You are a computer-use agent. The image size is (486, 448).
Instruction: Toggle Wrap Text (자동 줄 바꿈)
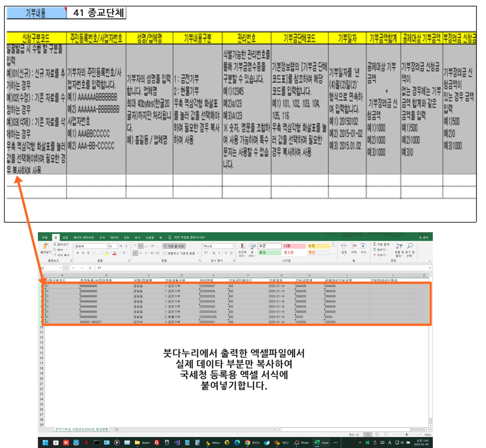[x=174, y=246]
